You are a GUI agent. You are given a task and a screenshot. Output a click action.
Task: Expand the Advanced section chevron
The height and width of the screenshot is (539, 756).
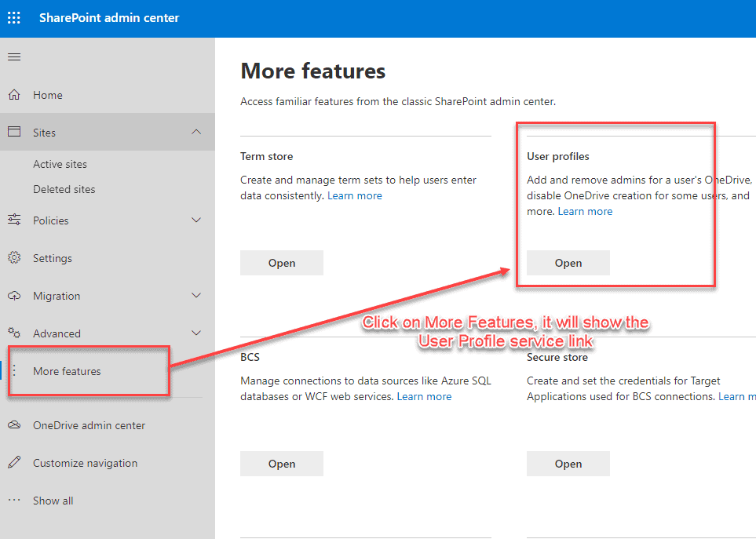pyautogui.click(x=196, y=333)
